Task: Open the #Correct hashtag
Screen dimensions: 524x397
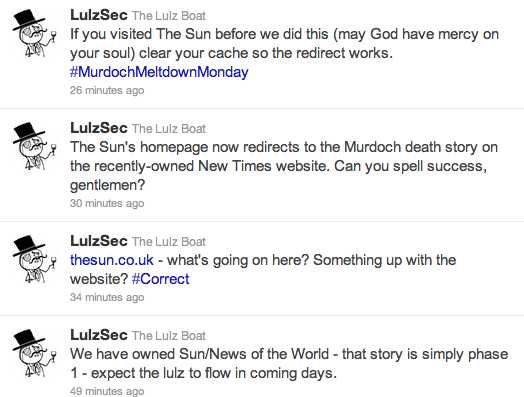Action: pos(160,279)
